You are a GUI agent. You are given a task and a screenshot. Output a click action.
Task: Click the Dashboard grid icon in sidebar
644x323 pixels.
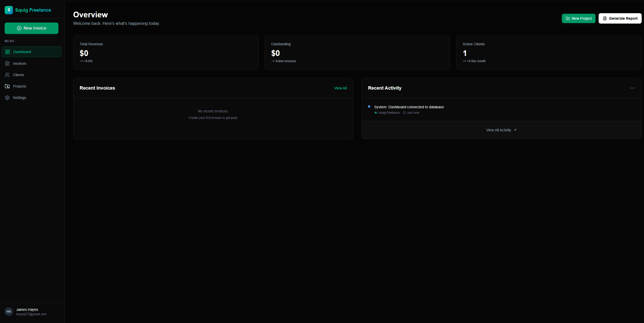pyautogui.click(x=8, y=52)
